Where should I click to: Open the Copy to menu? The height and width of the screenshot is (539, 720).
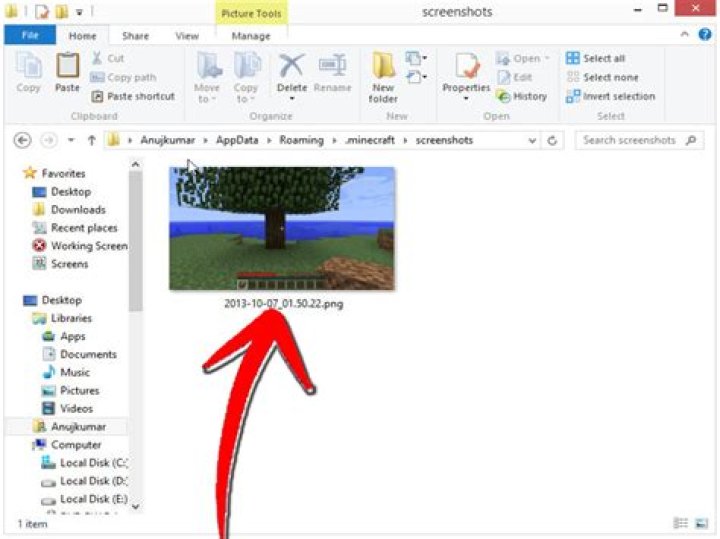pyautogui.click(x=246, y=77)
